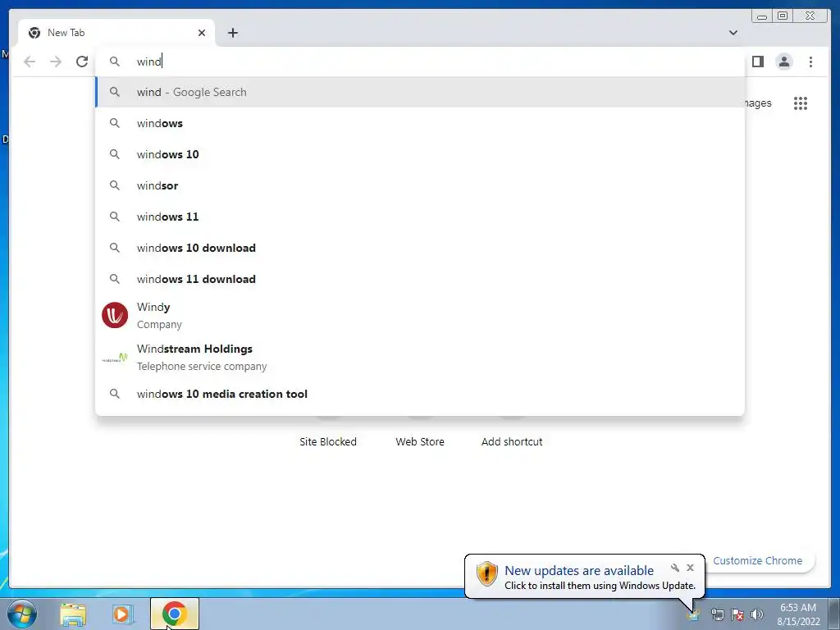Pick the Windy company suggestion
The image size is (840, 630).
[420, 315]
